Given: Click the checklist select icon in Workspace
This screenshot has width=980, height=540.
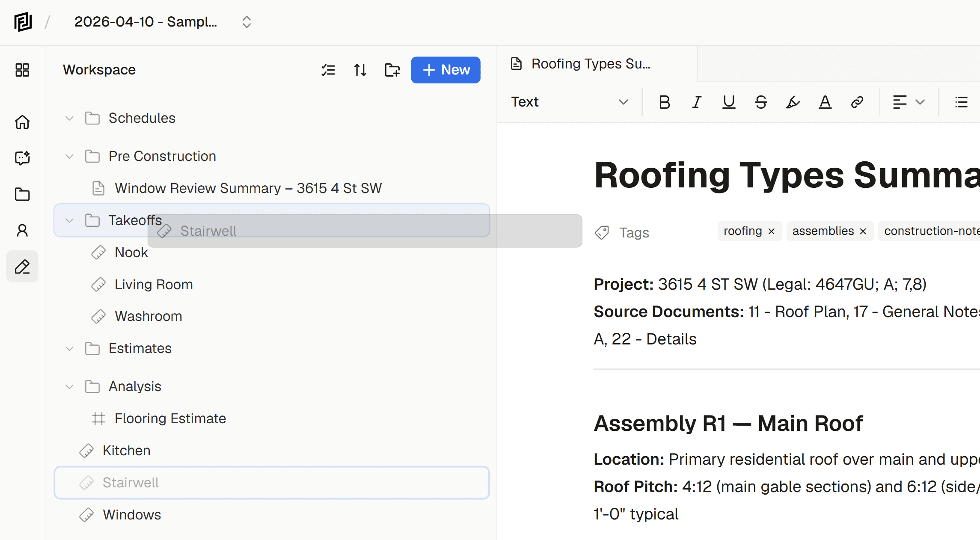Looking at the screenshot, I should [328, 70].
